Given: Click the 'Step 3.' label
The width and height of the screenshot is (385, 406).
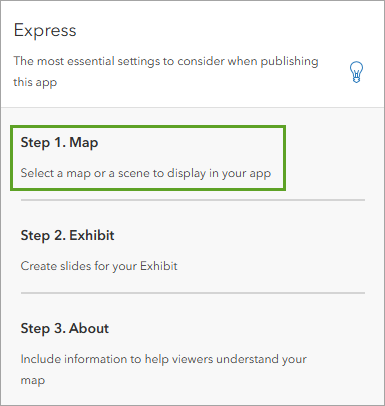Looking at the screenshot, I should 43,328.
